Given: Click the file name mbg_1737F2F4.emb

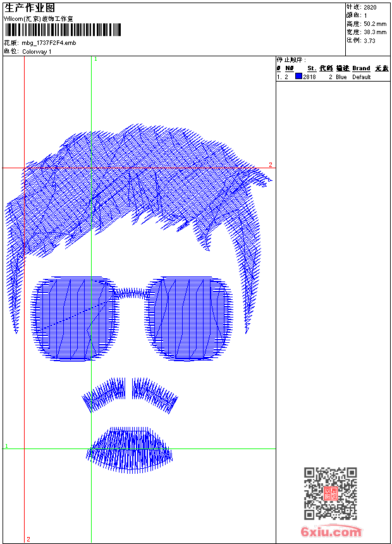Looking at the screenshot, I should click(49, 43).
